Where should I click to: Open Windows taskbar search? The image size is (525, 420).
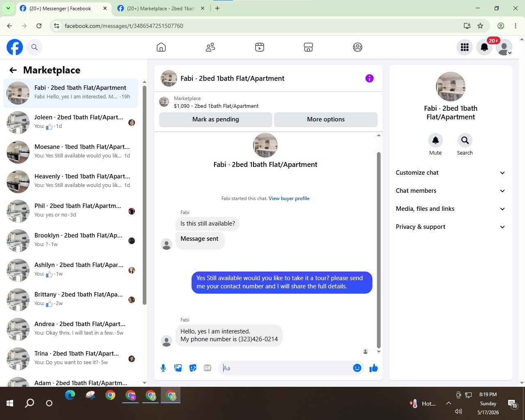click(30, 403)
